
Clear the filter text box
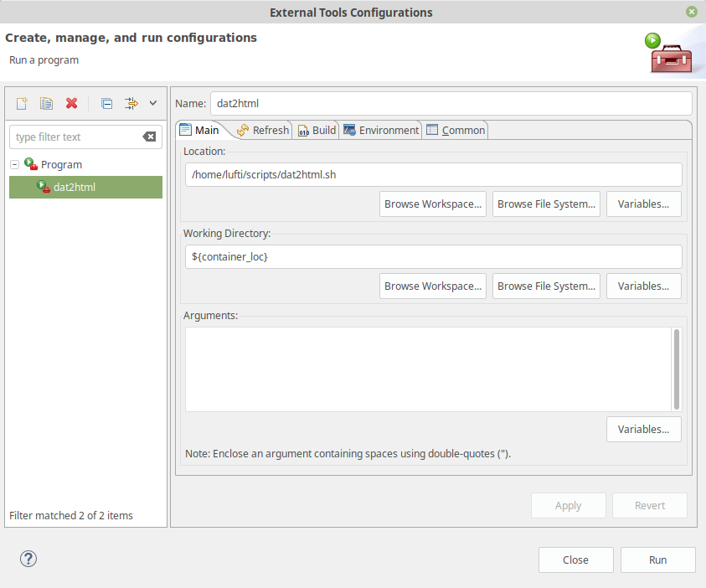click(149, 137)
